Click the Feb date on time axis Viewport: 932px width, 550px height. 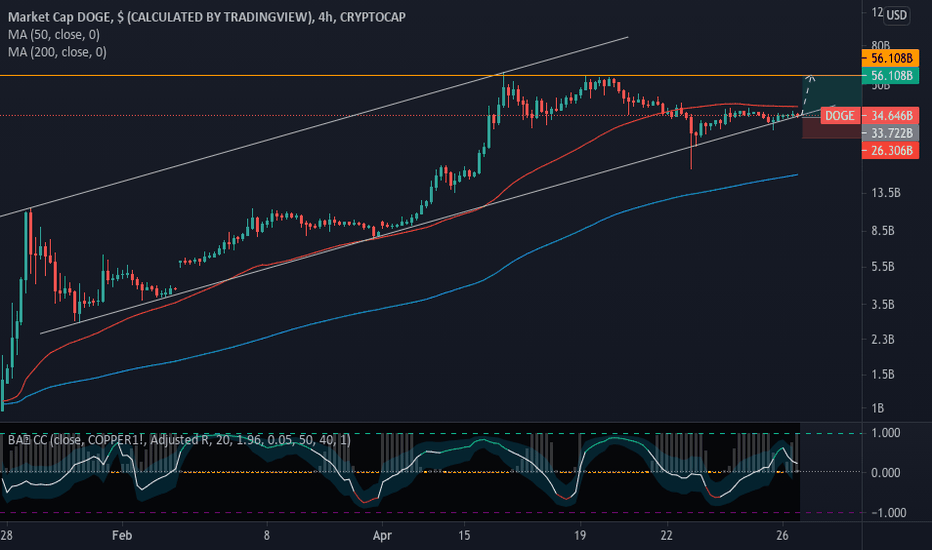coord(122,535)
